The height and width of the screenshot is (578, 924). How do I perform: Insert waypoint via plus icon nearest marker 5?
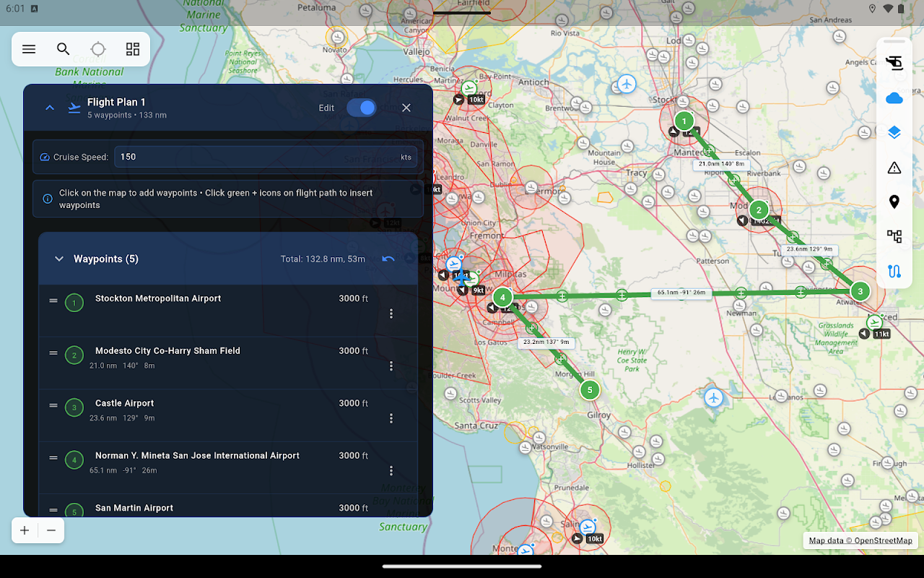pyautogui.click(x=560, y=358)
